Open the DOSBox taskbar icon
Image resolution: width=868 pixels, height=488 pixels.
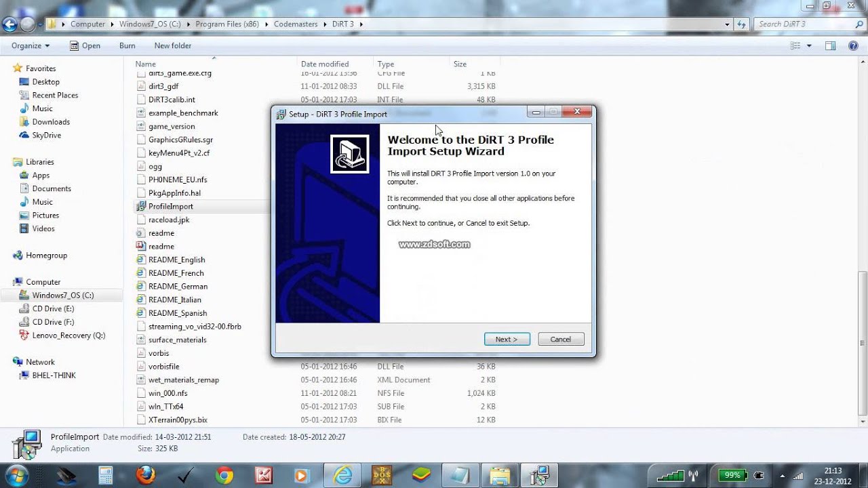click(x=382, y=475)
